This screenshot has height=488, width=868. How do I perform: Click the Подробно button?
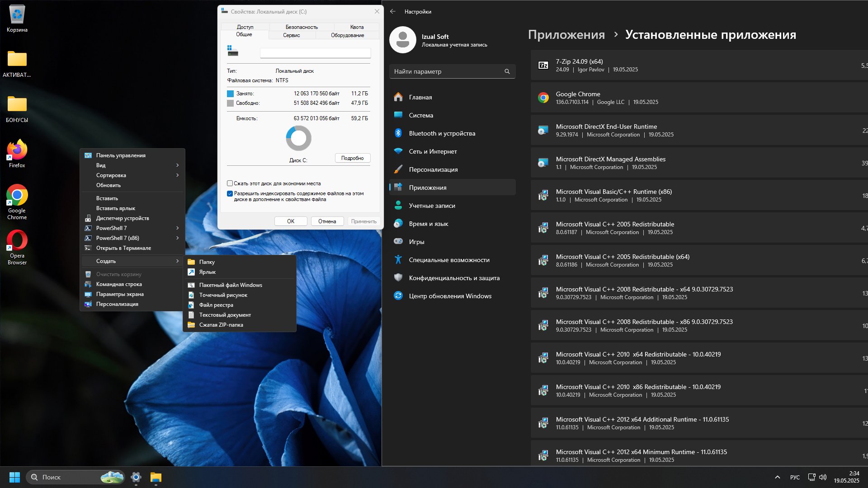[353, 158]
